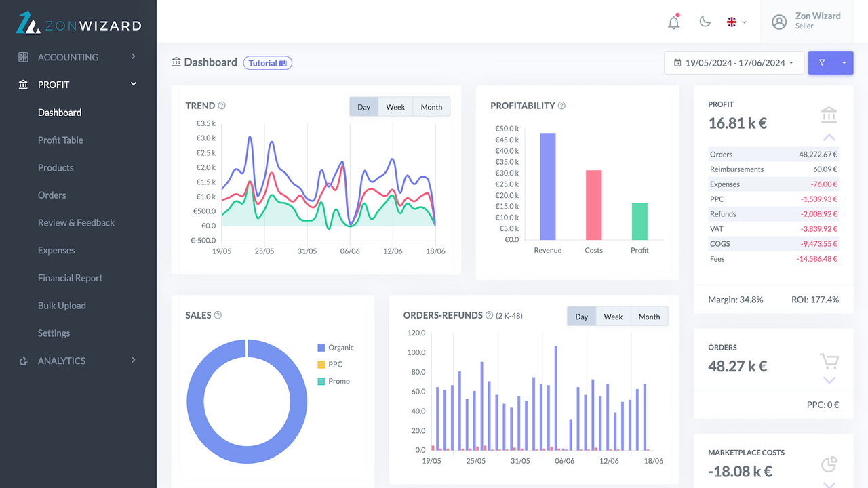Open Dashboard in sidebar
Viewport: 868px width, 488px height.
click(60, 113)
